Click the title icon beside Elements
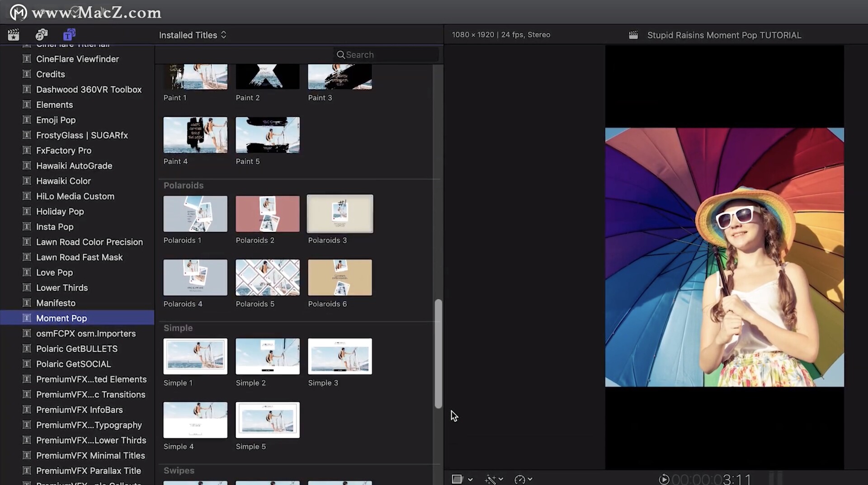 tap(27, 104)
